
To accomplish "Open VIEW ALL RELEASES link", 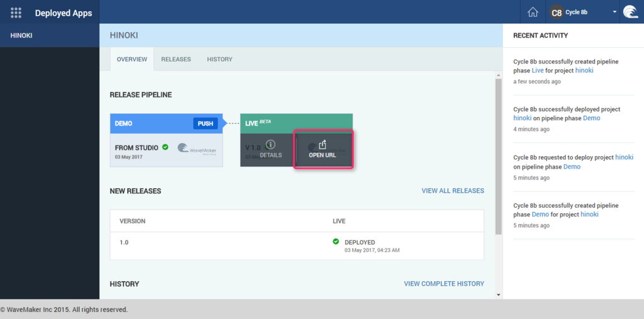I will (453, 191).
